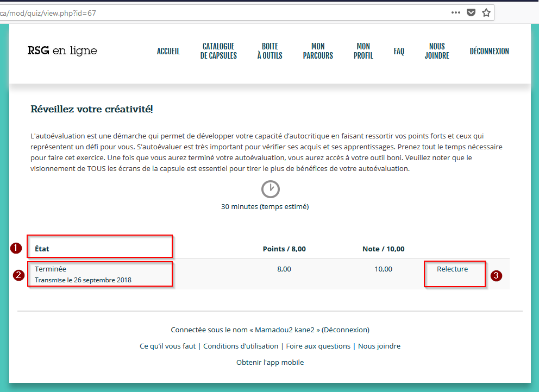Click the Relecture link

point(452,269)
